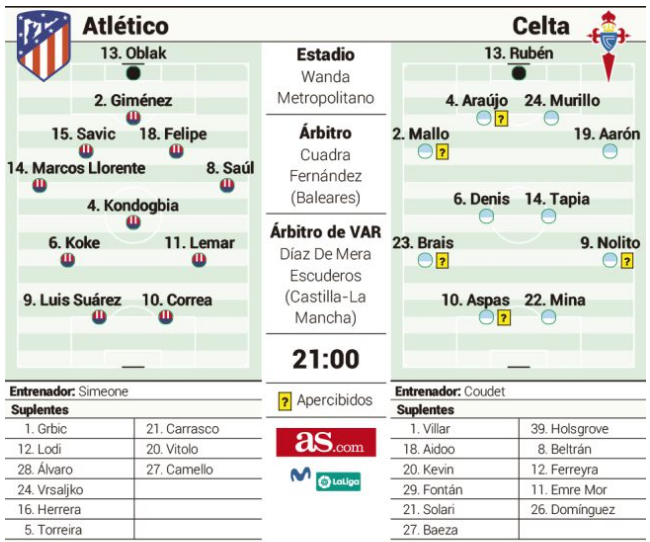Image resolution: width=650 pixels, height=542 pixels.
Task: Click the Movistar logo
Action: pyautogui.click(x=300, y=474)
